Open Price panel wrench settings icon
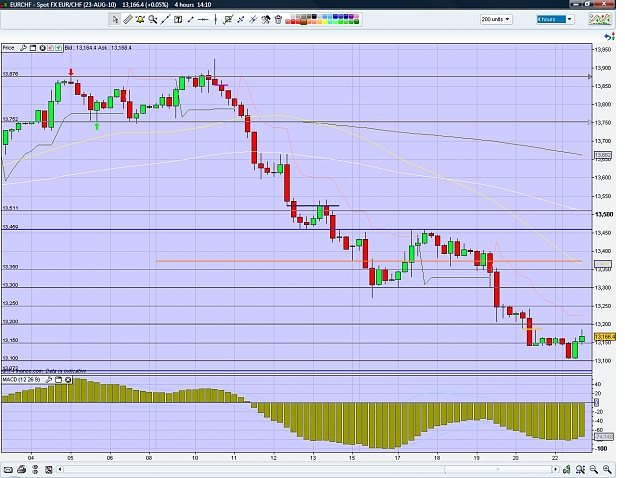This screenshot has width=625, height=478. click(x=23, y=48)
